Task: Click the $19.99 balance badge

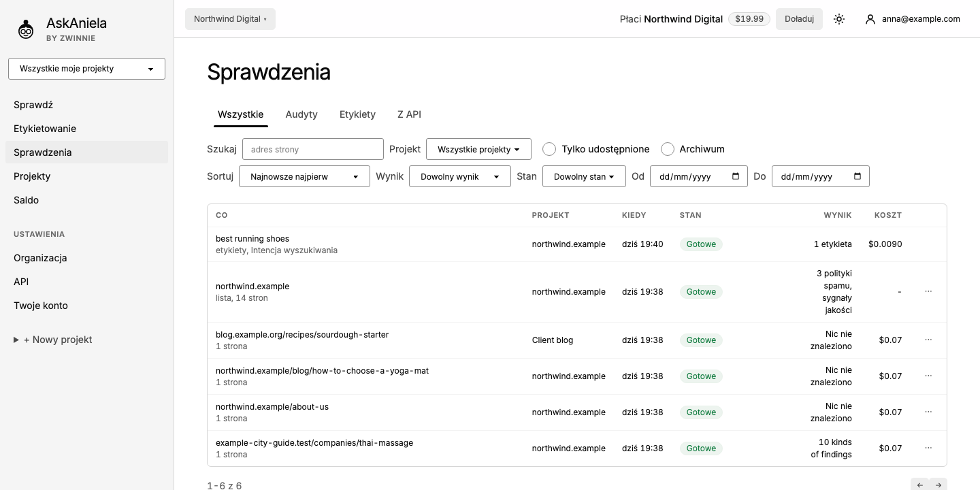Action: point(749,19)
